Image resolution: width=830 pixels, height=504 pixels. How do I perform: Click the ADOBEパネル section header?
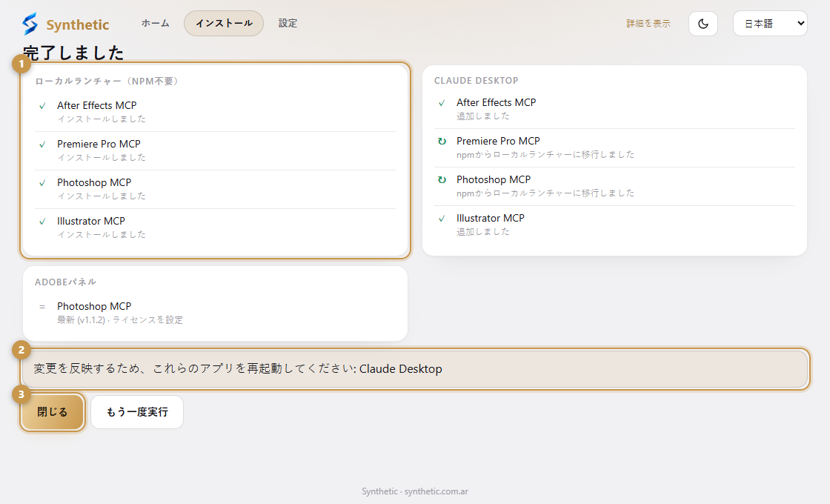(66, 282)
